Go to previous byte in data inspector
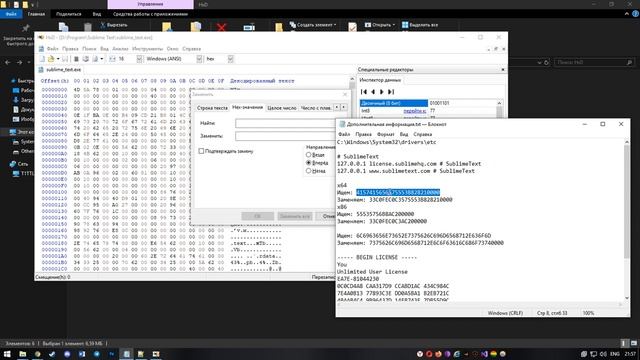The width and height of the screenshot is (640, 360). click(x=373, y=92)
